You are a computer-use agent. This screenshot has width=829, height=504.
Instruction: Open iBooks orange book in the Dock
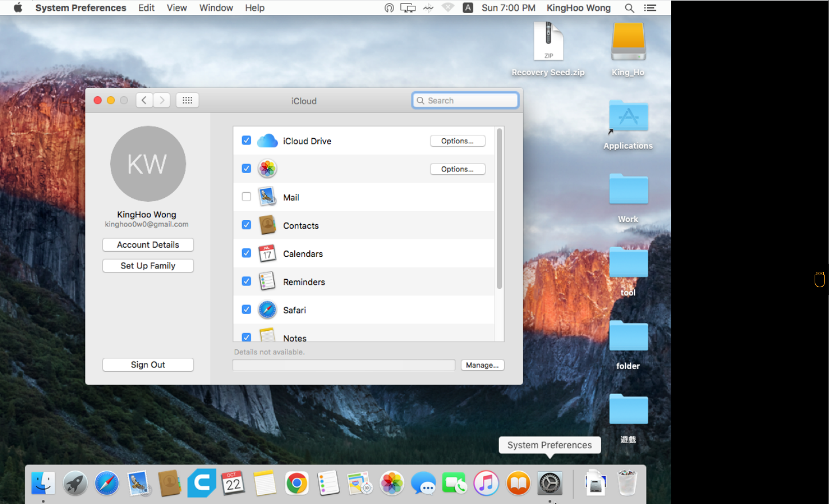pyautogui.click(x=518, y=483)
